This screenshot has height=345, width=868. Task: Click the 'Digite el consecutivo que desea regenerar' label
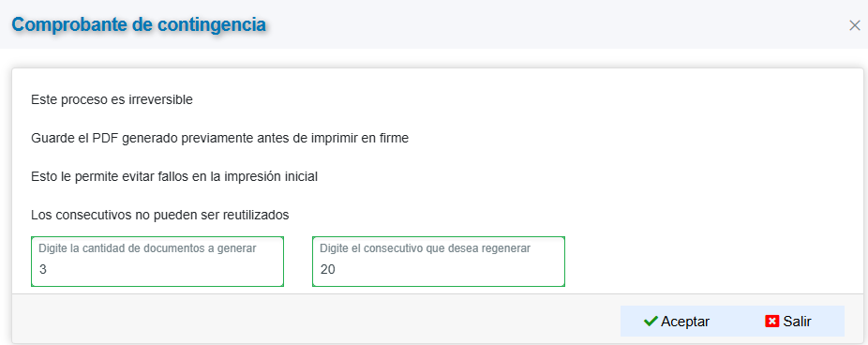point(426,248)
